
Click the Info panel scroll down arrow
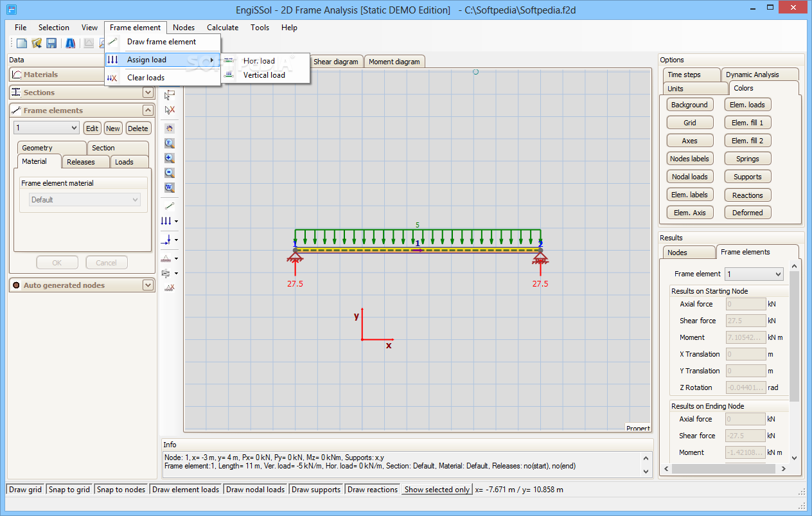coord(647,472)
